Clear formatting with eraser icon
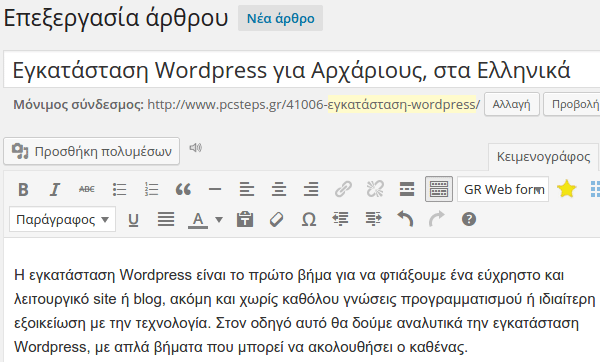The height and width of the screenshot is (362, 600). tap(276, 220)
